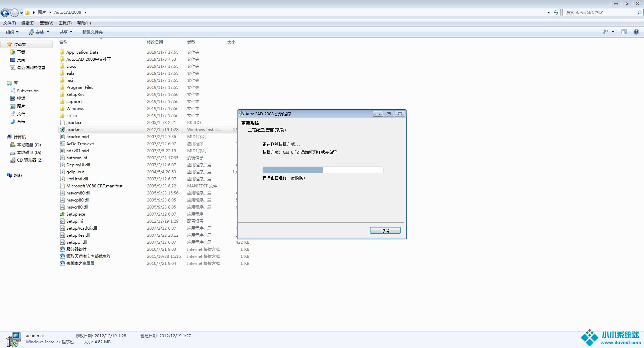644x348 pixels.
Task: Click the search AutoCAD2008 input field
Action: [x=600, y=13]
